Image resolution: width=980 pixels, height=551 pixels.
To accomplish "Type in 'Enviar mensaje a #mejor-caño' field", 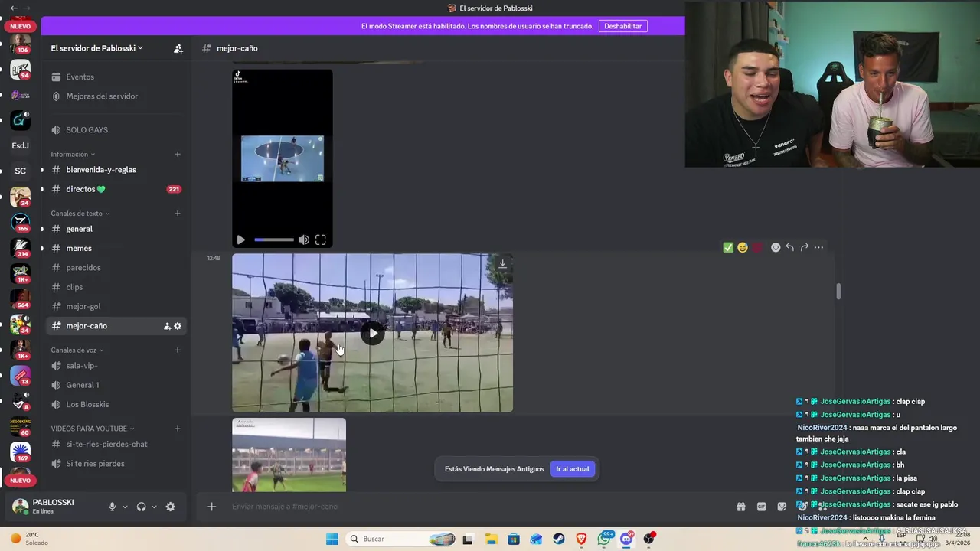I will 475,507.
